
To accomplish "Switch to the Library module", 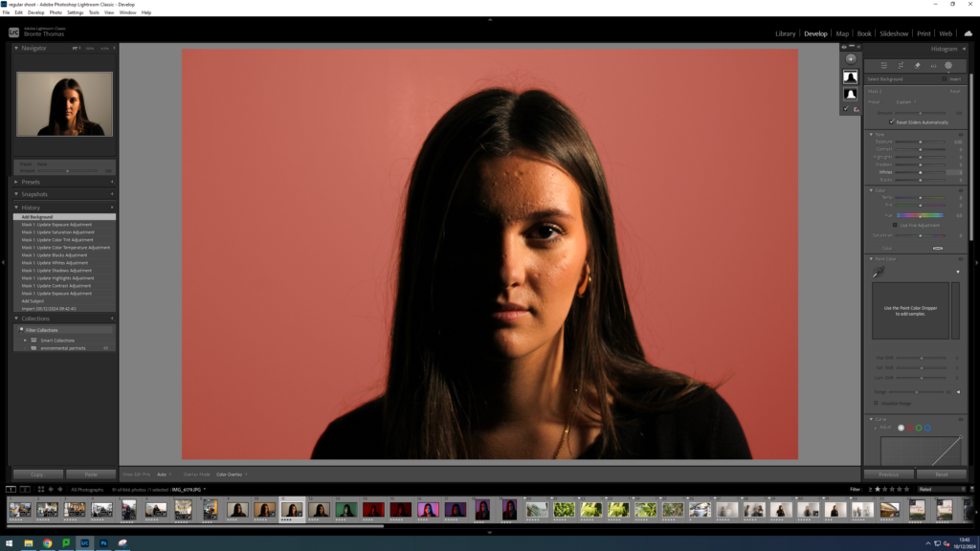I will point(785,33).
